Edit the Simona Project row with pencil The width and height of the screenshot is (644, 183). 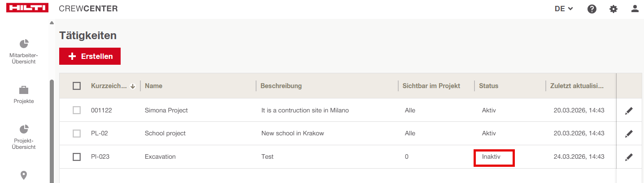629,111
